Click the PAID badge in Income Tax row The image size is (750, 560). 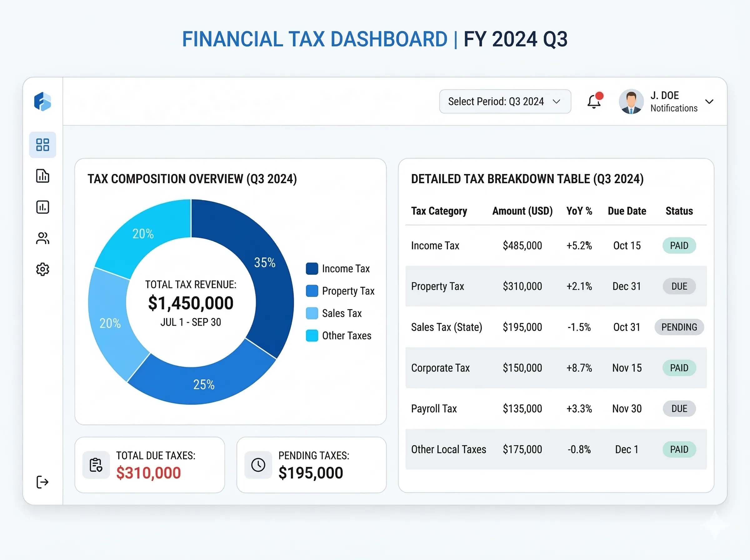679,245
